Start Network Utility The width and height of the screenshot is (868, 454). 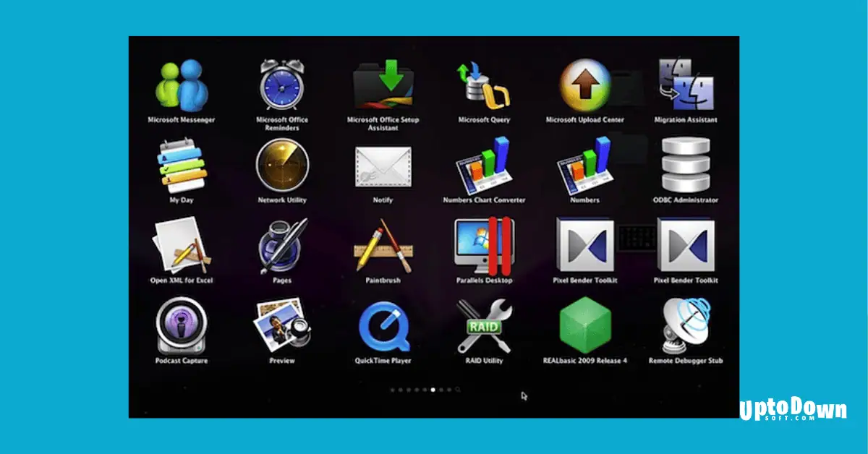click(x=281, y=166)
